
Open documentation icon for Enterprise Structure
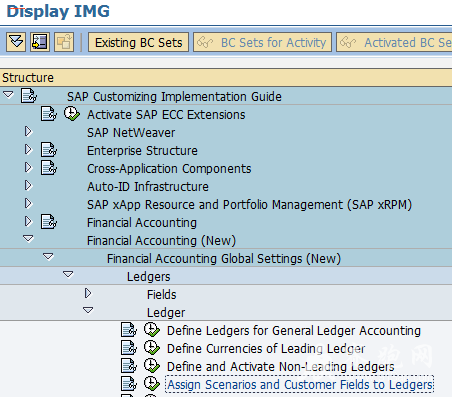49,150
